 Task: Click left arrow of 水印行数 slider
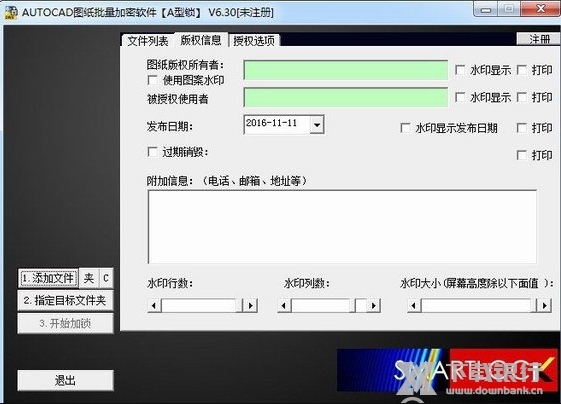tap(154, 306)
